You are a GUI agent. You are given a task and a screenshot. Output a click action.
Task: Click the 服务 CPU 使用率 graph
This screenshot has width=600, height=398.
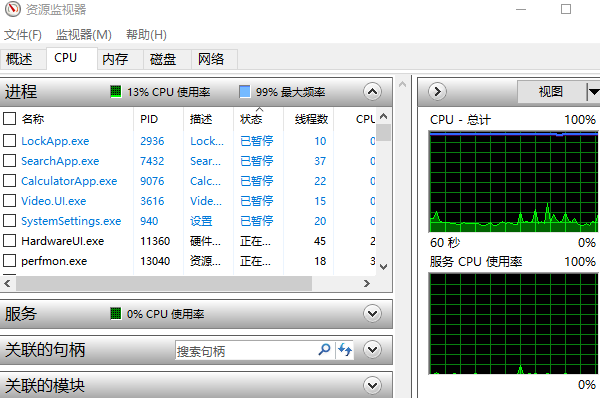click(x=514, y=324)
